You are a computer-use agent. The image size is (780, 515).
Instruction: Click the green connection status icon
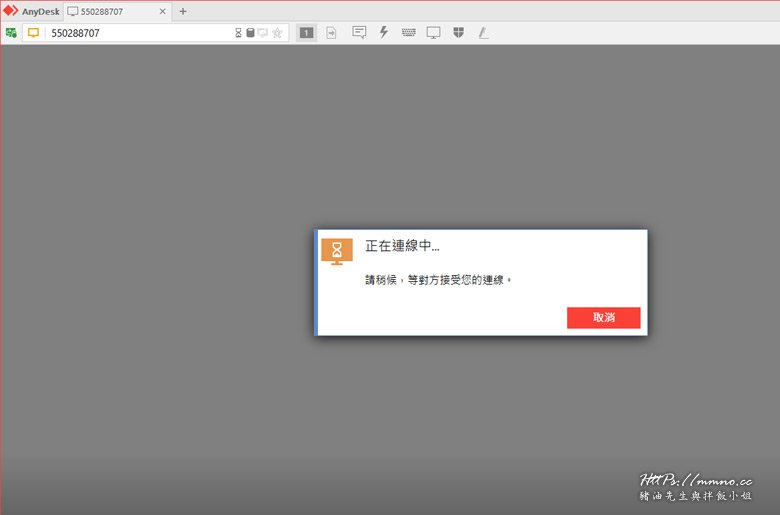pyautogui.click(x=11, y=33)
